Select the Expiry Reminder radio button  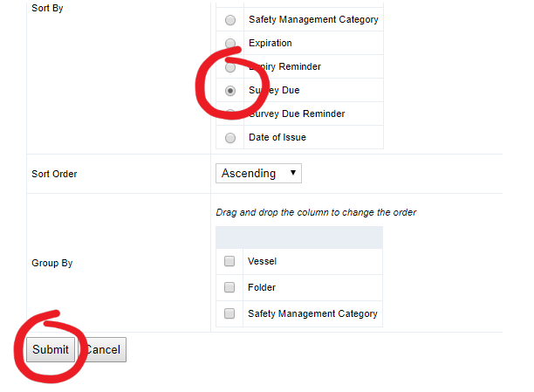(230, 67)
